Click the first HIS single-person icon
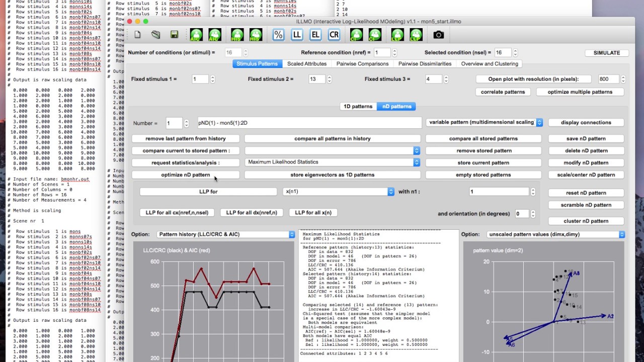The image size is (644, 362). pyautogui.click(x=237, y=35)
